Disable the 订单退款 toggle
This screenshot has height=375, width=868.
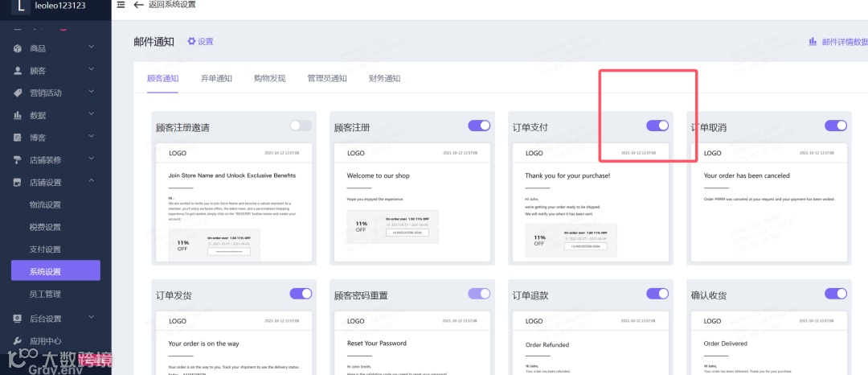pyautogui.click(x=657, y=294)
